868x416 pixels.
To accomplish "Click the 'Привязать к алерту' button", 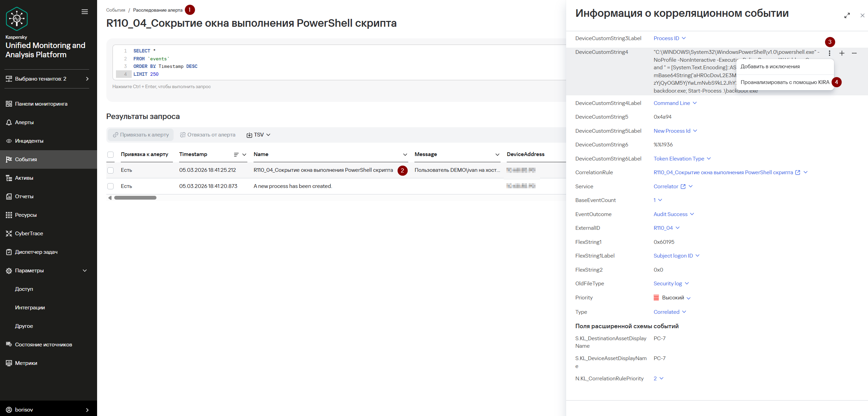I will click(141, 135).
